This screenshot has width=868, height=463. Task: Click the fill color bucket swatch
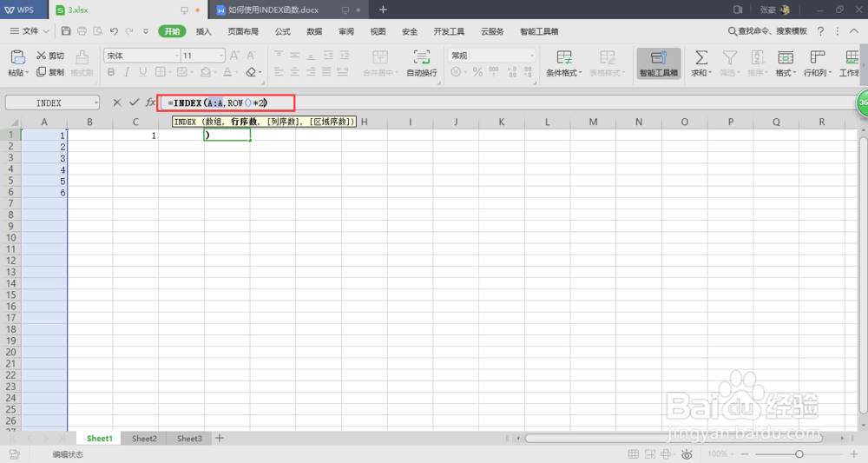click(x=206, y=72)
